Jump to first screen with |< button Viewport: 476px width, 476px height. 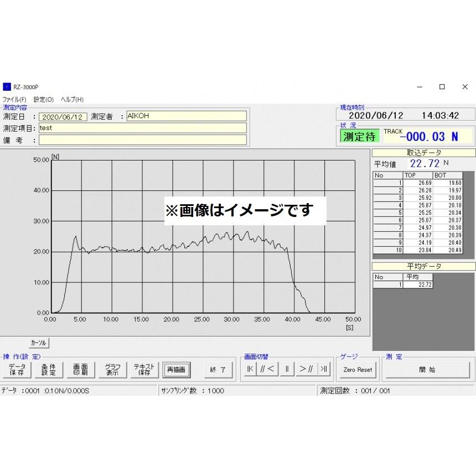[250, 370]
